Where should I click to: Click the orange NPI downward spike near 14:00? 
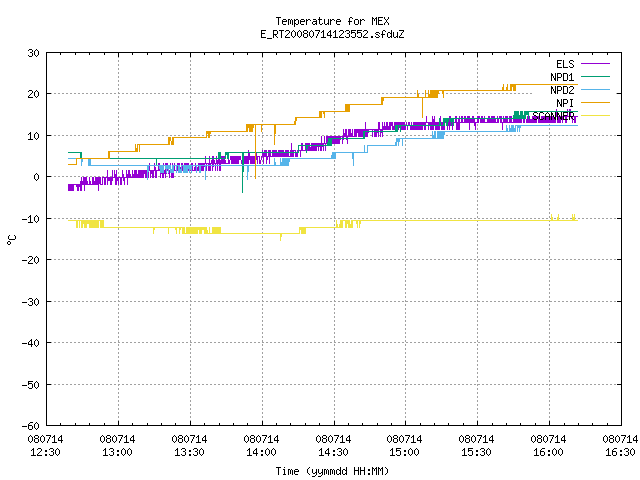point(256,152)
